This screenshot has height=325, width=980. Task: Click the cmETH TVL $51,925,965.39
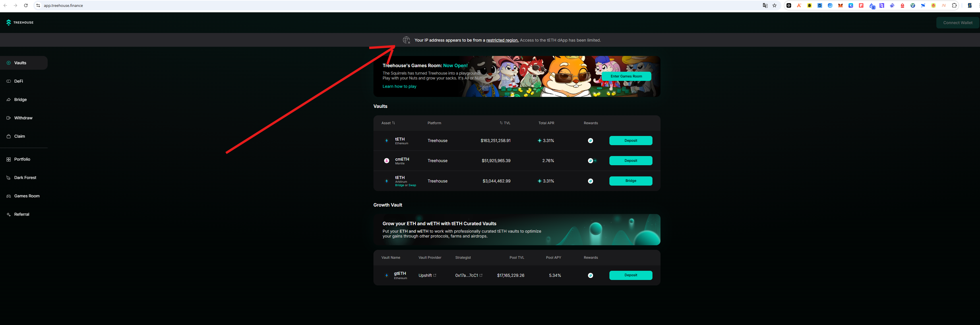(x=496, y=161)
